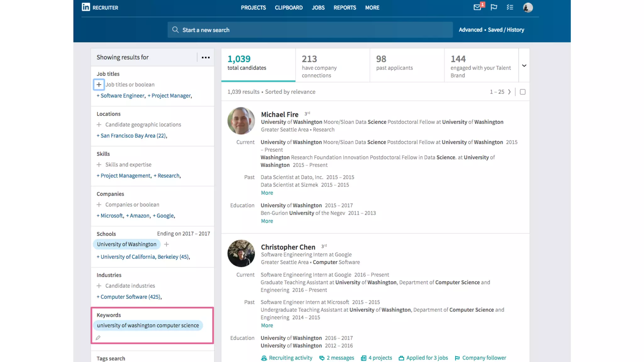Click the LinkedIn Recruiter logo
Viewport: 644px width, 362px height.
[100, 7]
